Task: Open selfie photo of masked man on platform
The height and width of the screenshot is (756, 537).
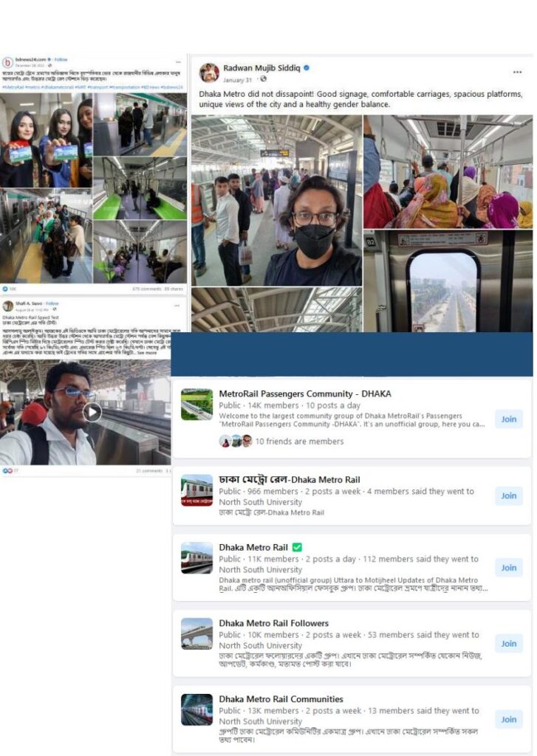Action: coord(276,200)
